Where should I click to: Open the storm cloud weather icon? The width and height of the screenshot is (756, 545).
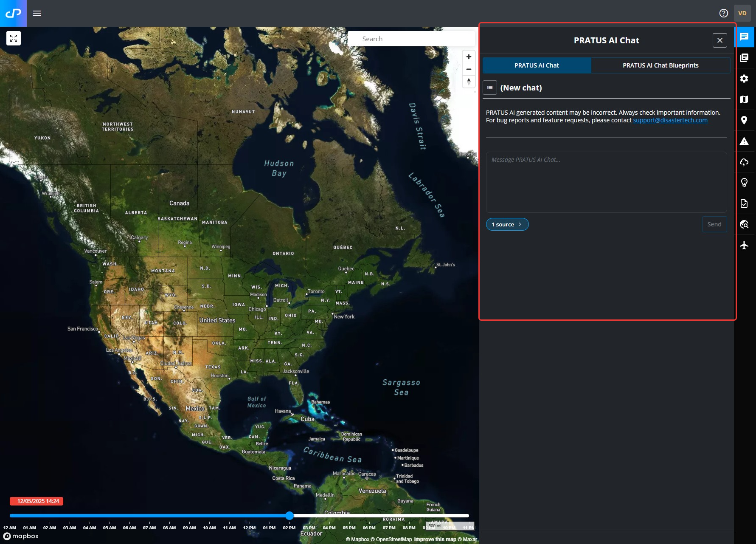744,162
